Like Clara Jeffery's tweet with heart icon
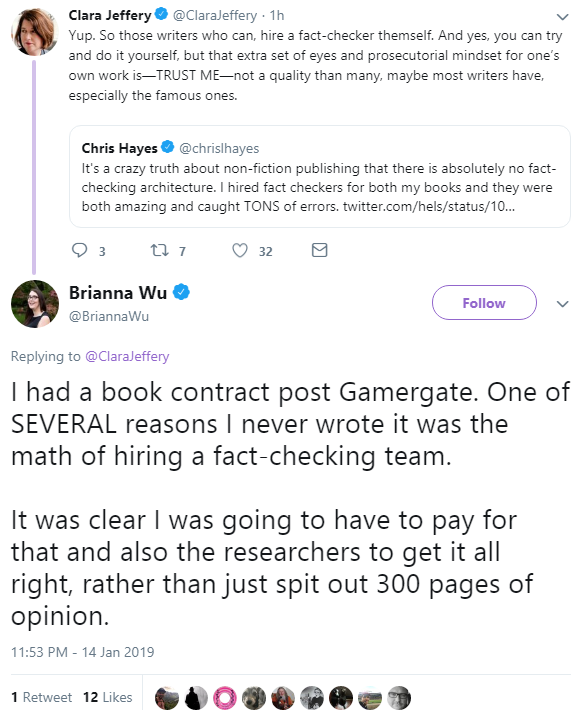This screenshot has width=585, height=710. [240, 250]
